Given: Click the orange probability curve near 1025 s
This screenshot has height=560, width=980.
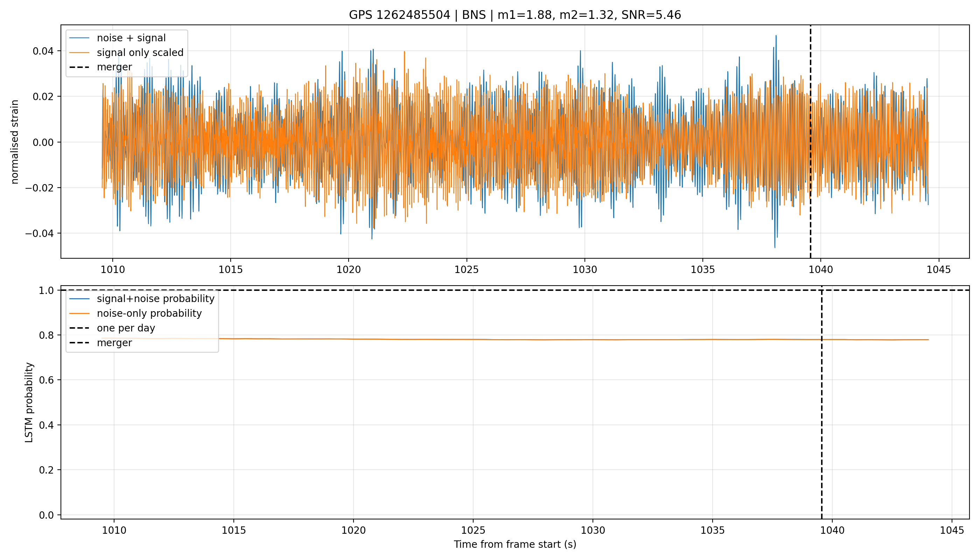Looking at the screenshot, I should click(473, 339).
